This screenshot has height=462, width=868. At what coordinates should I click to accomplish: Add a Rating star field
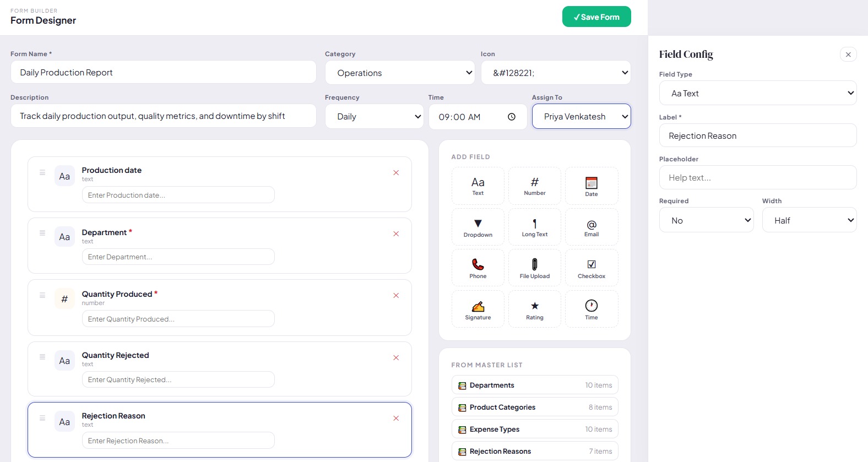pos(535,309)
